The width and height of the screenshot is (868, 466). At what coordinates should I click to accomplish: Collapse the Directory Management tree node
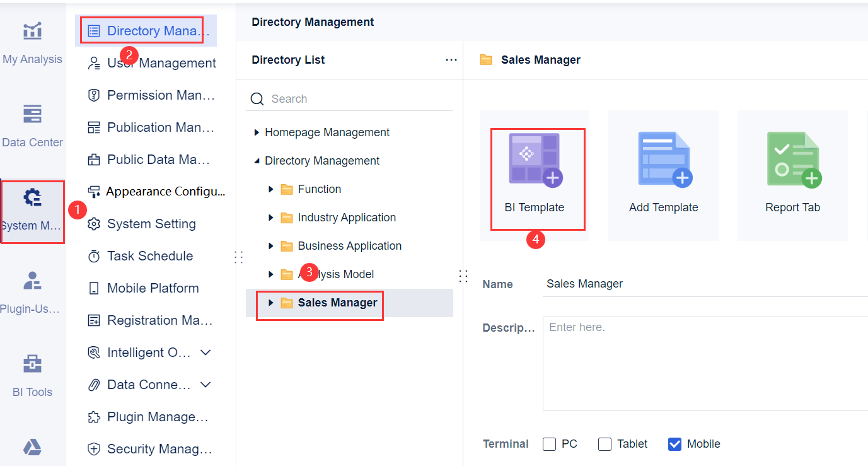tap(256, 160)
